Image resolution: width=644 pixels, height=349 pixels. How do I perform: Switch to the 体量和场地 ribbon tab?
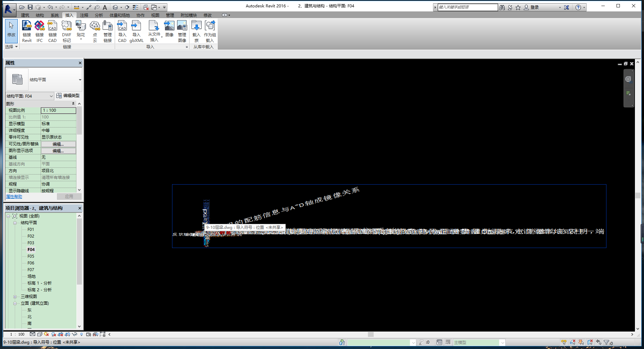tap(120, 15)
